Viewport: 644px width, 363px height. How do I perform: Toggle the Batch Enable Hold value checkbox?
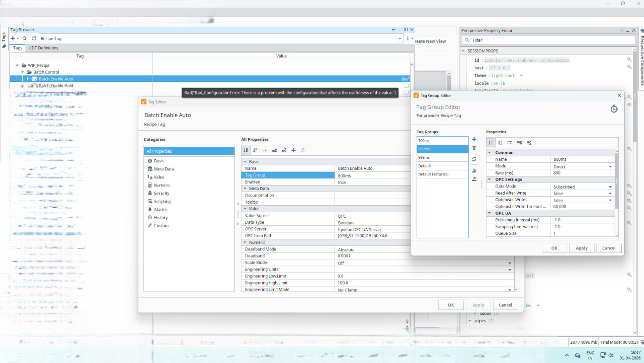pos(406,85)
